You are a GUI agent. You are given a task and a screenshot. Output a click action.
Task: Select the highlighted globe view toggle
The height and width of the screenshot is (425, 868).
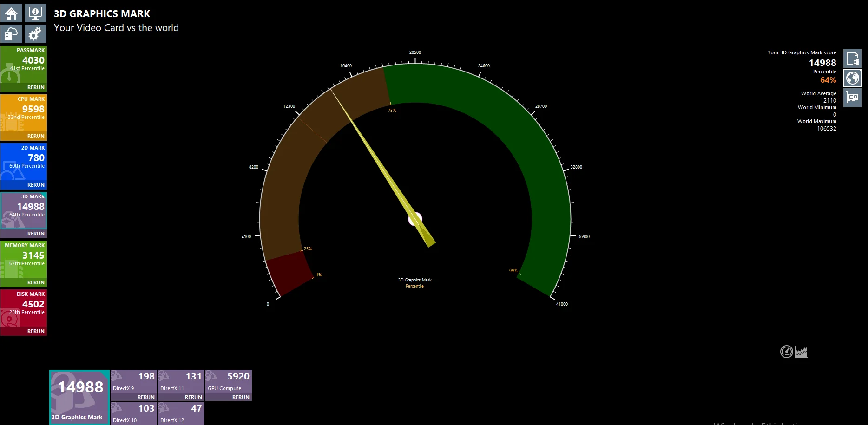(x=853, y=78)
